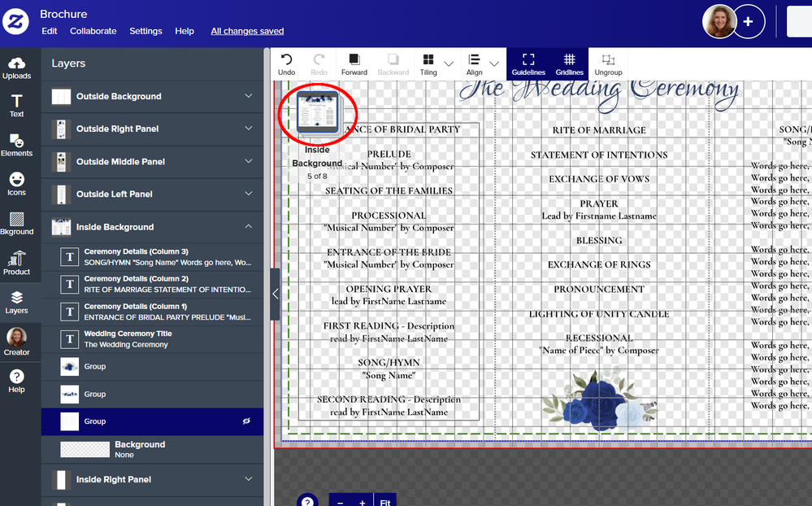The image size is (812, 506).
Task: Open the Bkground sidebar panel
Action: coord(16,224)
